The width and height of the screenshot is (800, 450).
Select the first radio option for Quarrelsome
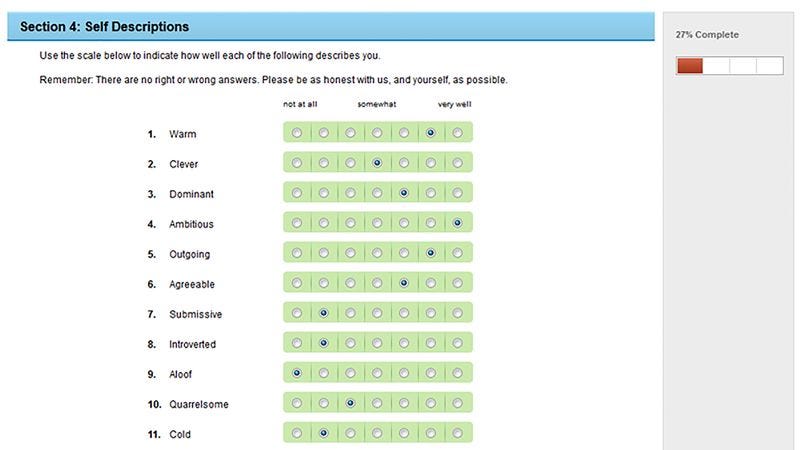pos(297,403)
